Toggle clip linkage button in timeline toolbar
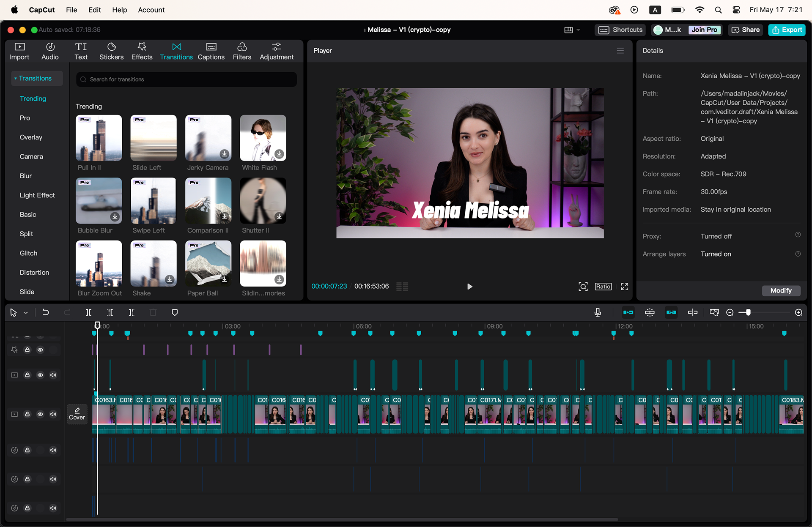Screen dimensions: 812x527 coord(671,312)
